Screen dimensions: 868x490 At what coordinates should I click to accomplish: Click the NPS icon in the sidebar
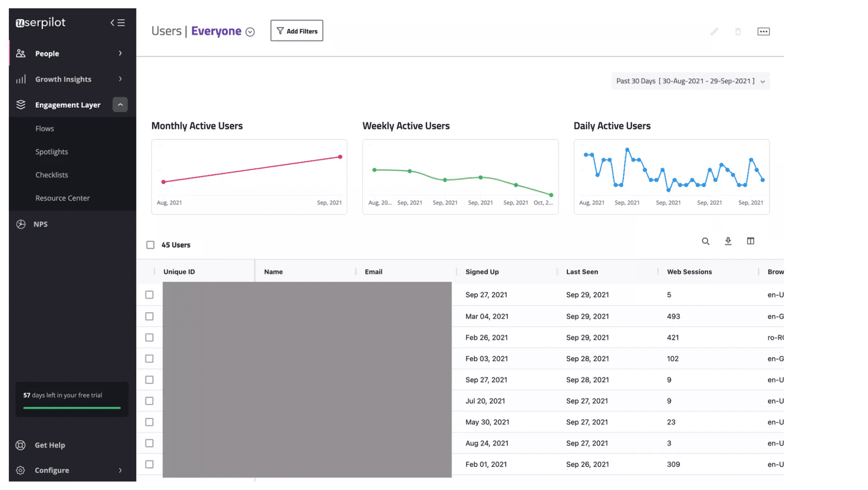coord(21,224)
